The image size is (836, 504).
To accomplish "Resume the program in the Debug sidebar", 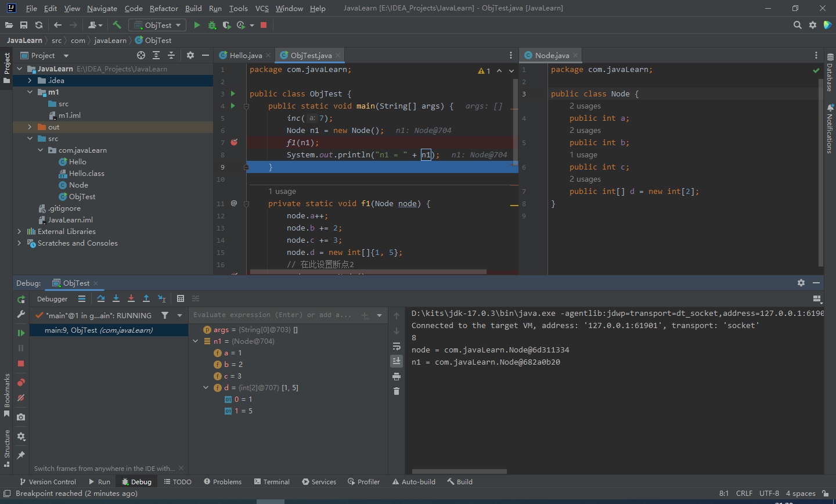I will (x=21, y=333).
